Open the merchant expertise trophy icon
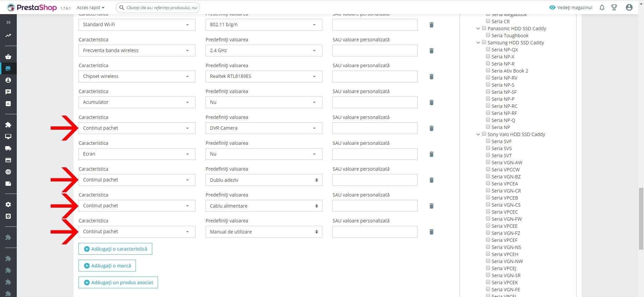 click(x=614, y=7)
